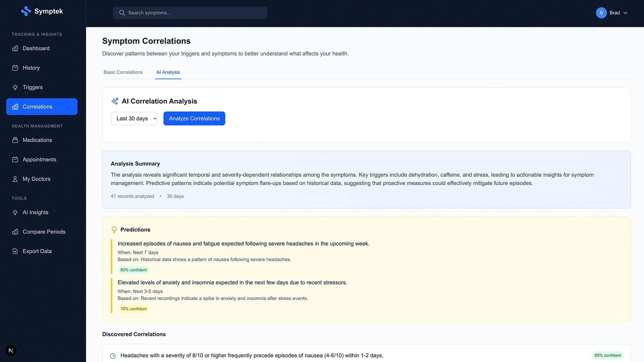Click the Symptek logo icon

26,11
